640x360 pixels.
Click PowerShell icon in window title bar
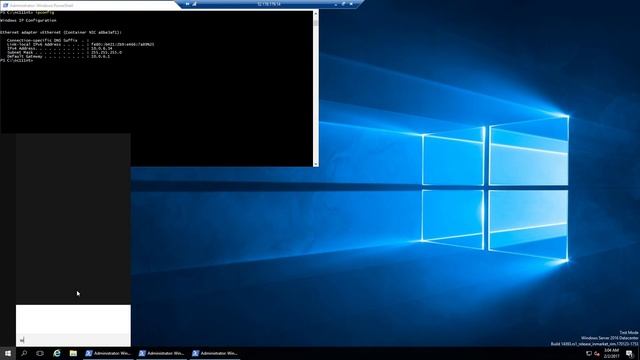coord(5,5)
